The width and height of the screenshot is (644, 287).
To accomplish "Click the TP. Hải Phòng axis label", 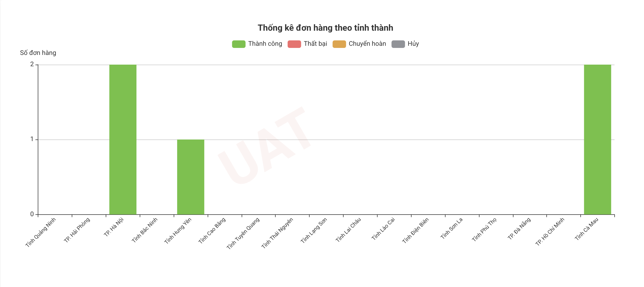I will click(77, 230).
